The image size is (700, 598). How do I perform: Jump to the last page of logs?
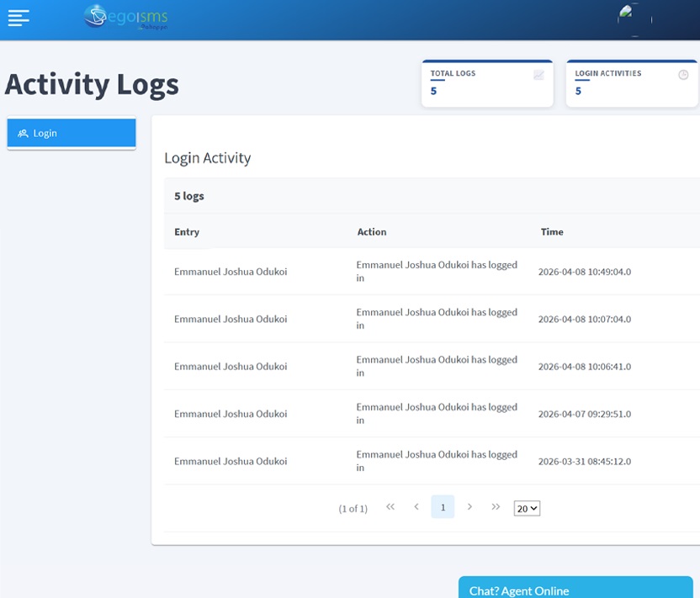(x=496, y=507)
